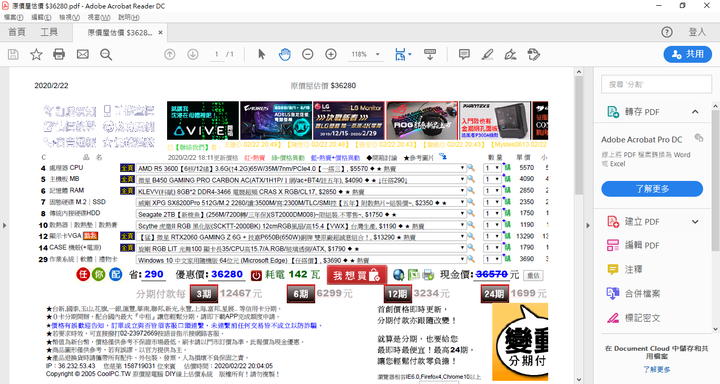Collapse the 轉存 PDF section
This screenshot has width=720, height=384.
pos(695,112)
